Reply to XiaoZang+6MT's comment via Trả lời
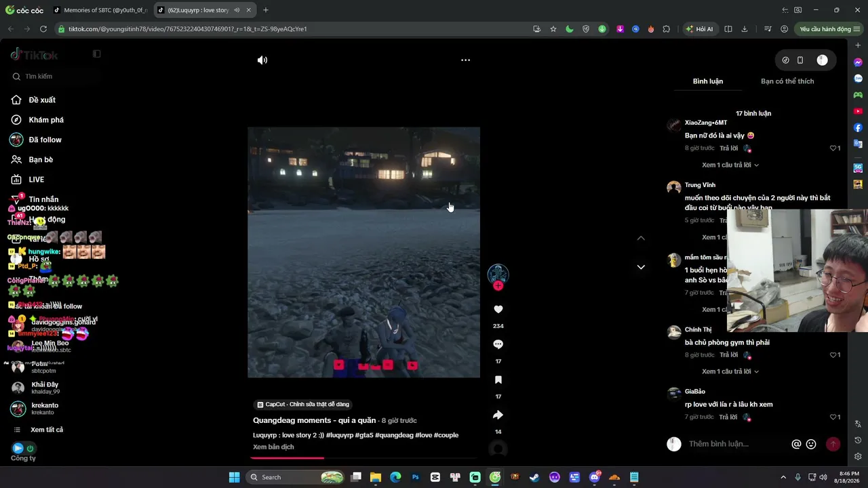This screenshot has width=868, height=488. (728, 148)
